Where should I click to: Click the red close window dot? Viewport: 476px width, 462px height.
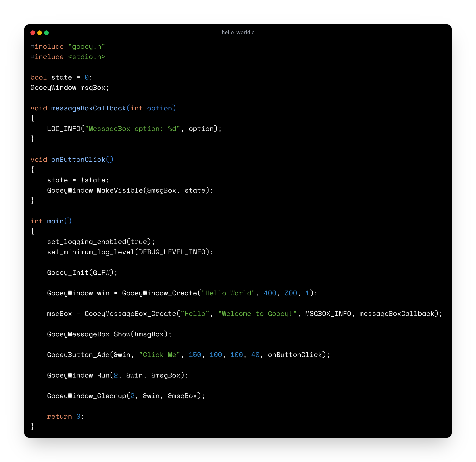click(33, 33)
